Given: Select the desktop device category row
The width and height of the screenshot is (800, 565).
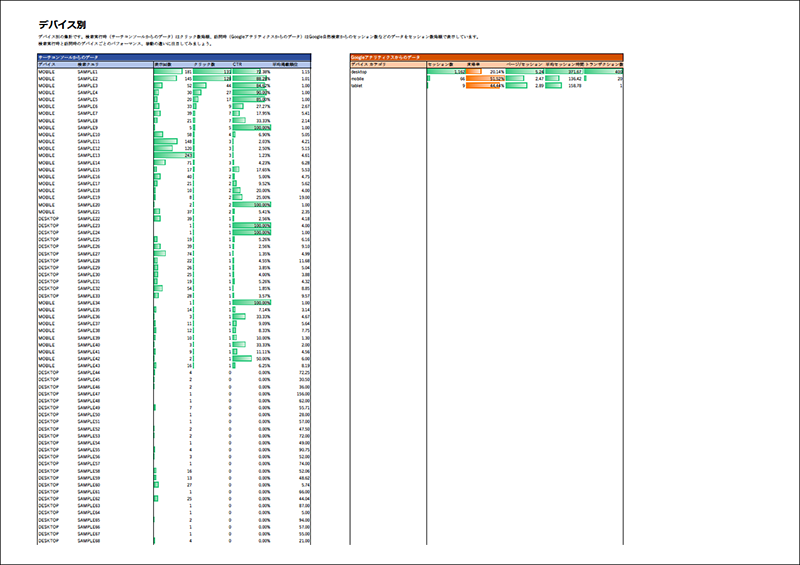Looking at the screenshot, I should 486,72.
